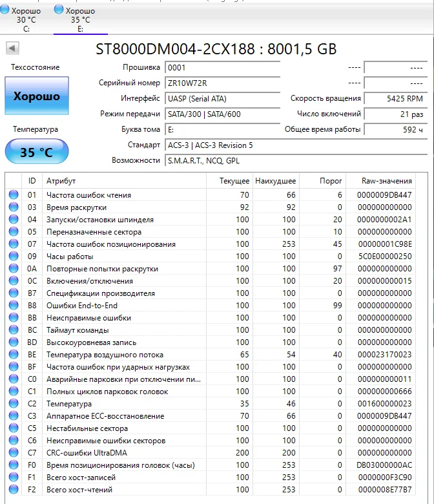
Task: Click status icon for attribute 0C power cycles
Action: point(14,280)
